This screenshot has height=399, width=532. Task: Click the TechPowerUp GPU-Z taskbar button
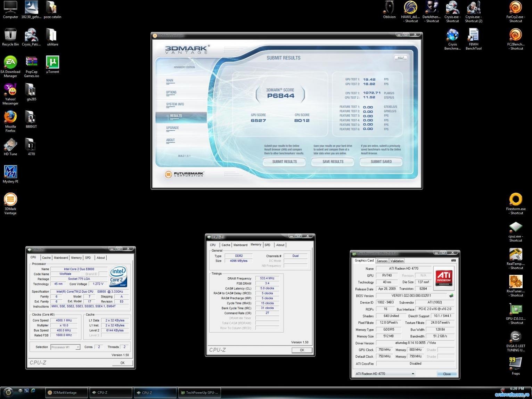(199, 392)
